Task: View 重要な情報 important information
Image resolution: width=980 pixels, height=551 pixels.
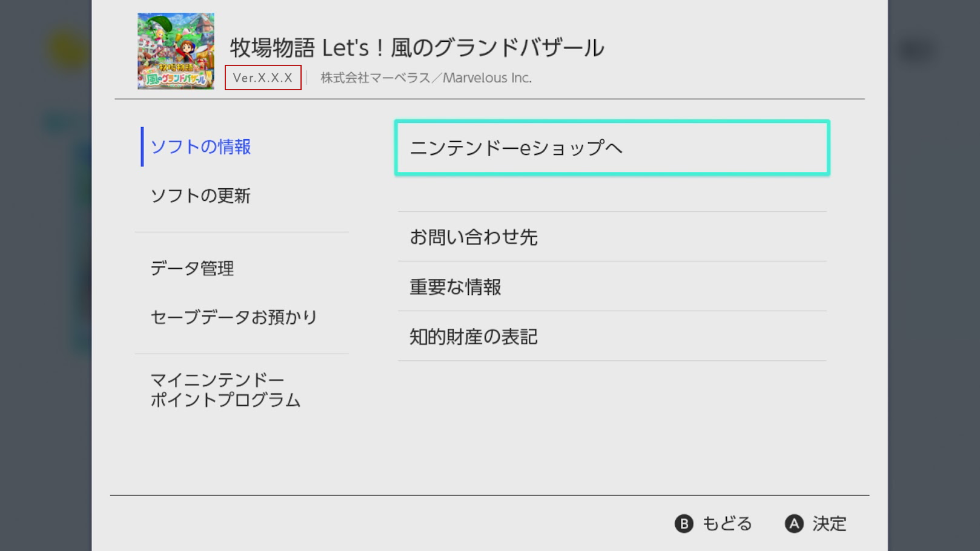Action: coord(455,286)
